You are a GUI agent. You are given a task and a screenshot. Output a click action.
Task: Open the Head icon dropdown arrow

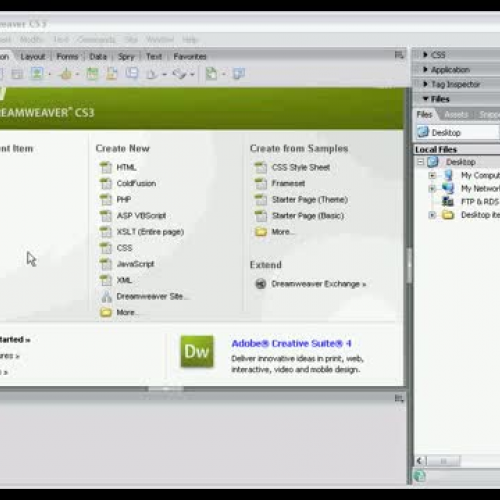164,74
